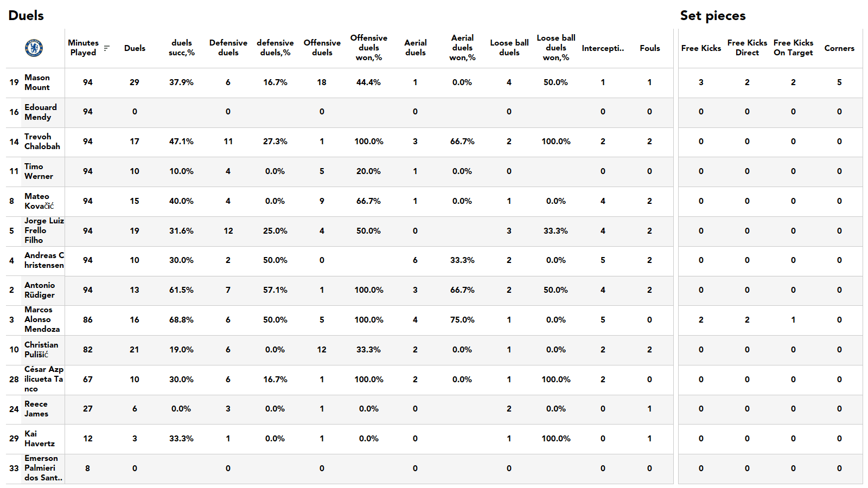Select the Duels column header
This screenshot has width=868, height=488.
pyautogui.click(x=135, y=48)
